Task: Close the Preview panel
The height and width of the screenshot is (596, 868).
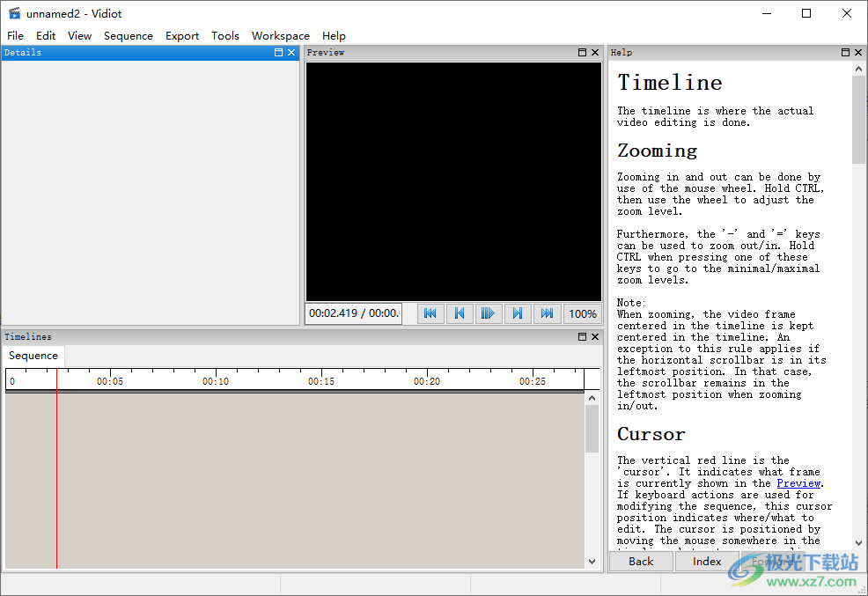Action: [x=595, y=52]
